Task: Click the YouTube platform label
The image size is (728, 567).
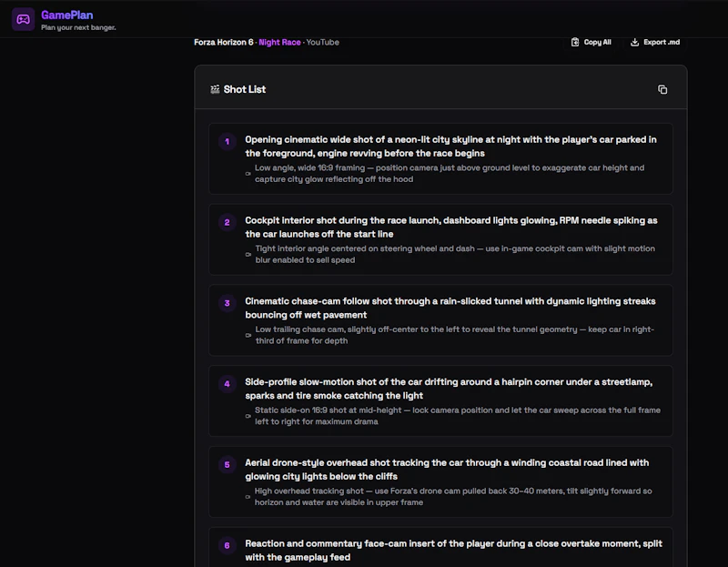Action: pos(323,42)
